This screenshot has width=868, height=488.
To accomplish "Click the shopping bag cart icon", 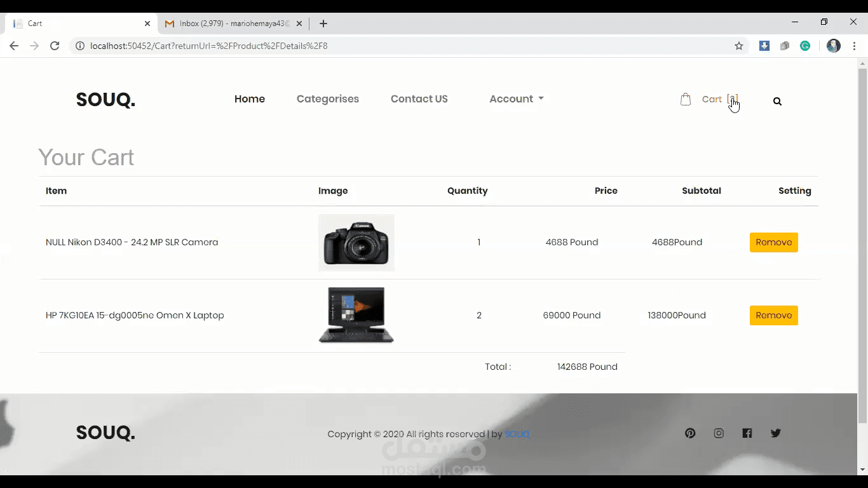I will point(686,99).
